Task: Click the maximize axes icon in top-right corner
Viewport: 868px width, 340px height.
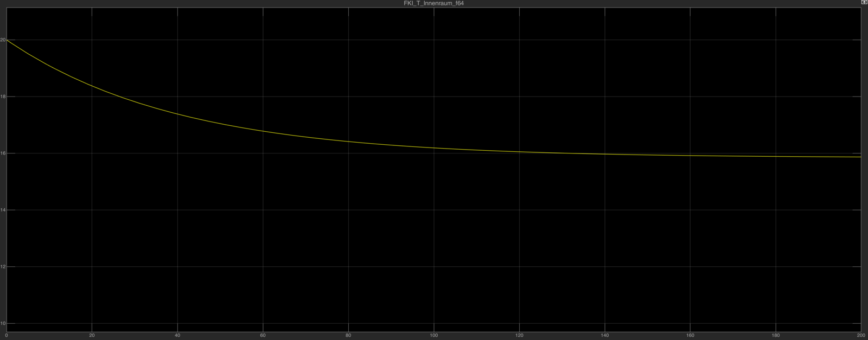Action: (x=864, y=3)
